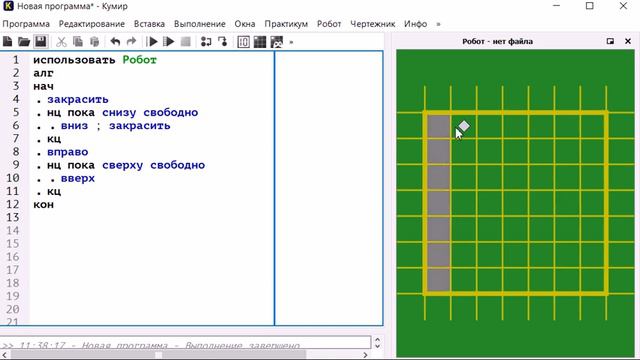
Task: Open the Вставка menu
Action: [x=149, y=24]
